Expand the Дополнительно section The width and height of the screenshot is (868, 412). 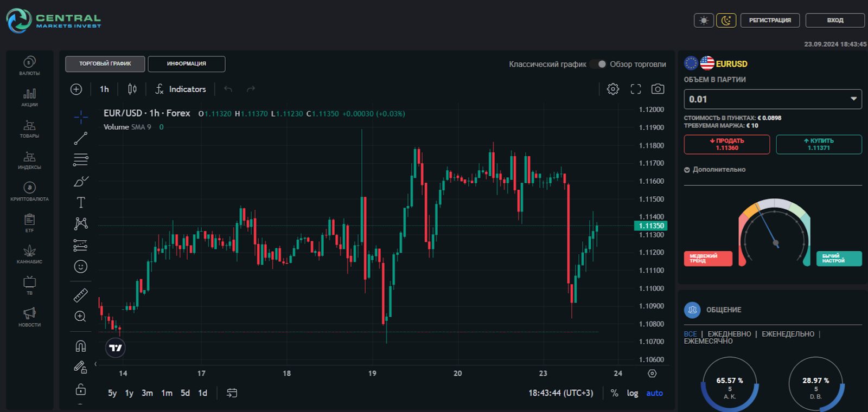click(715, 170)
